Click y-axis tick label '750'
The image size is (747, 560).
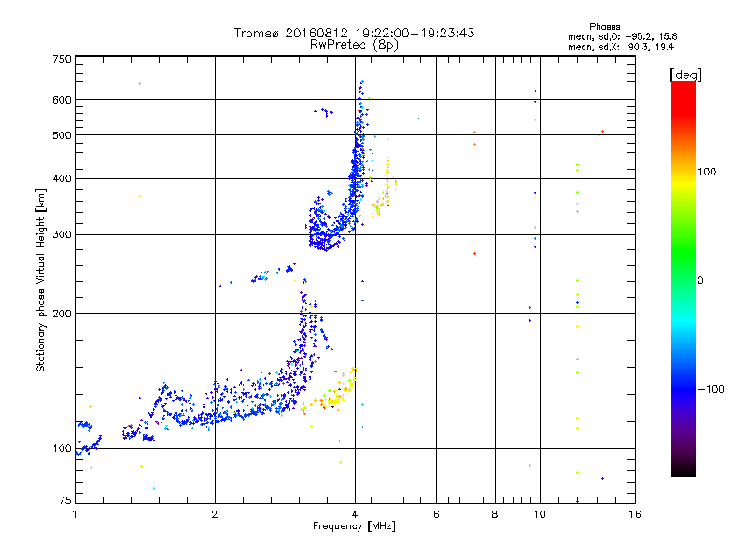pyautogui.click(x=62, y=59)
